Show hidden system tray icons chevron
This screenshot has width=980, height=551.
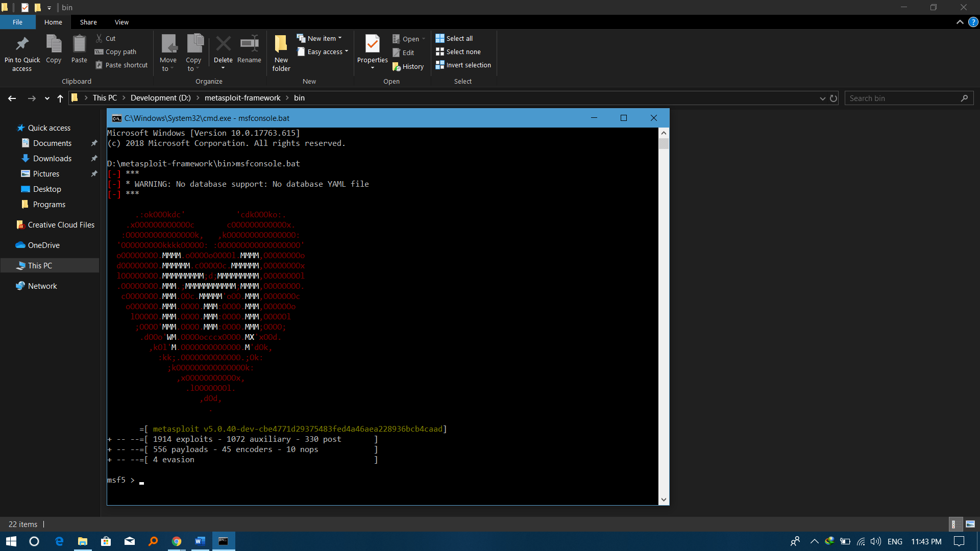[814, 541]
